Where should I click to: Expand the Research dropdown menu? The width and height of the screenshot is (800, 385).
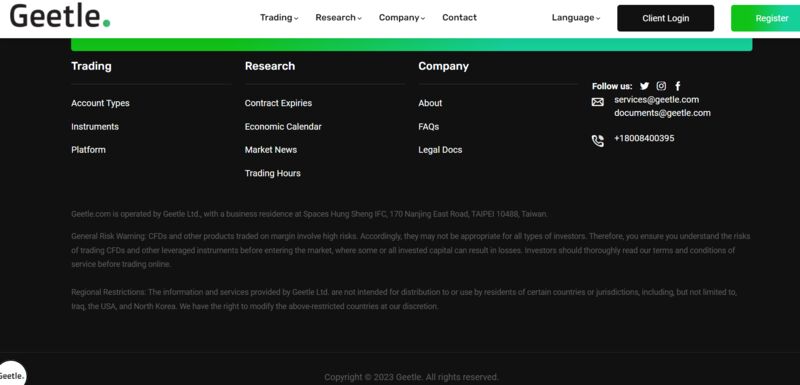pyautogui.click(x=338, y=17)
